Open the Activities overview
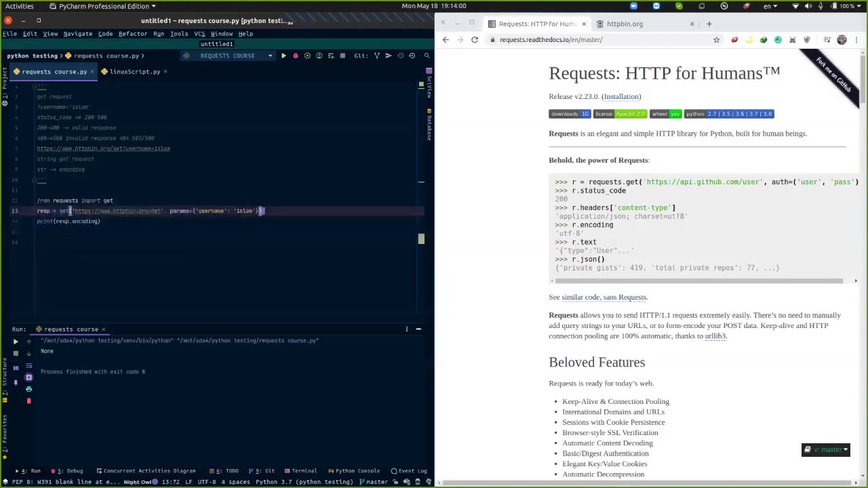 point(19,6)
